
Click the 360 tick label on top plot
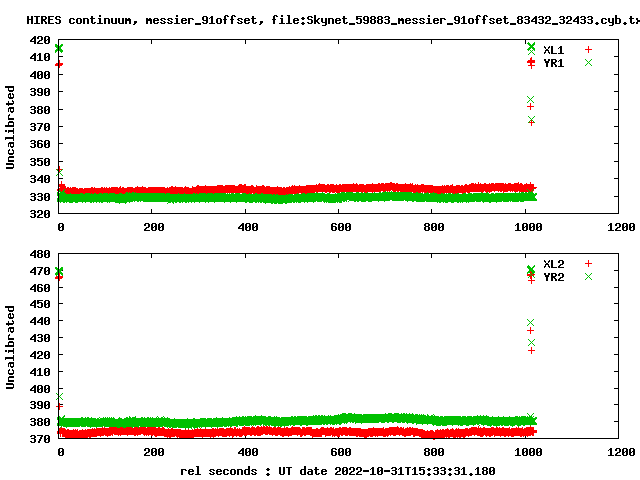coord(40,144)
